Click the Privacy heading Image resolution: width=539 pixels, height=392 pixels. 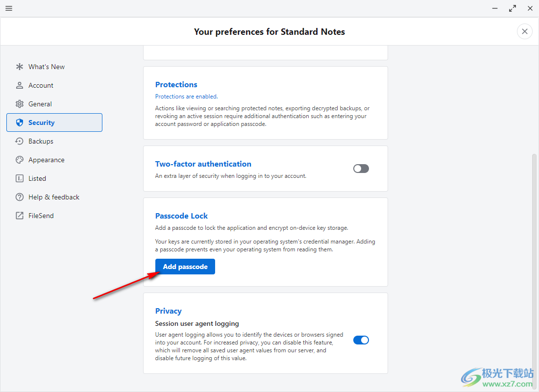pyautogui.click(x=168, y=311)
